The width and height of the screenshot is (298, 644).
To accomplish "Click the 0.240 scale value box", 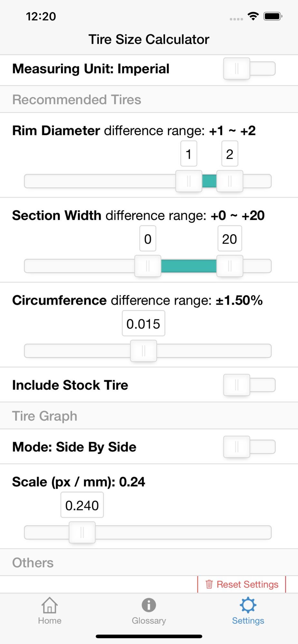I will (82, 505).
